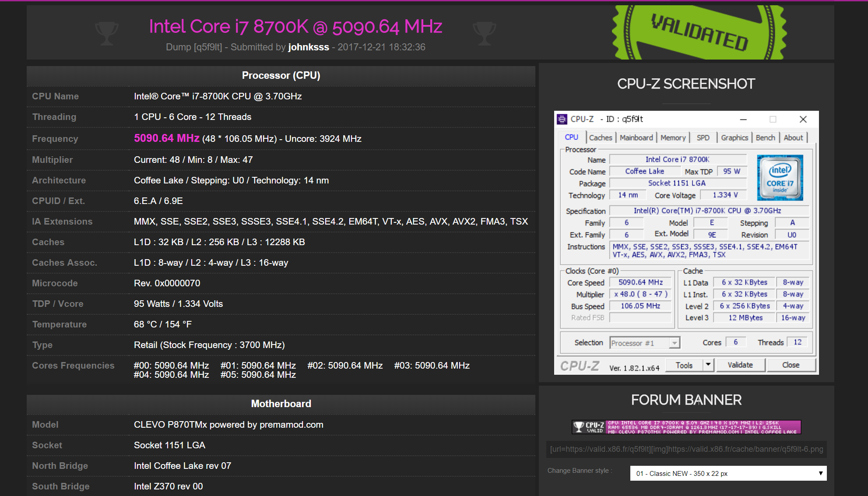Screen dimensions: 868x496
Task: Go to the Bench tab
Action: 765,137
